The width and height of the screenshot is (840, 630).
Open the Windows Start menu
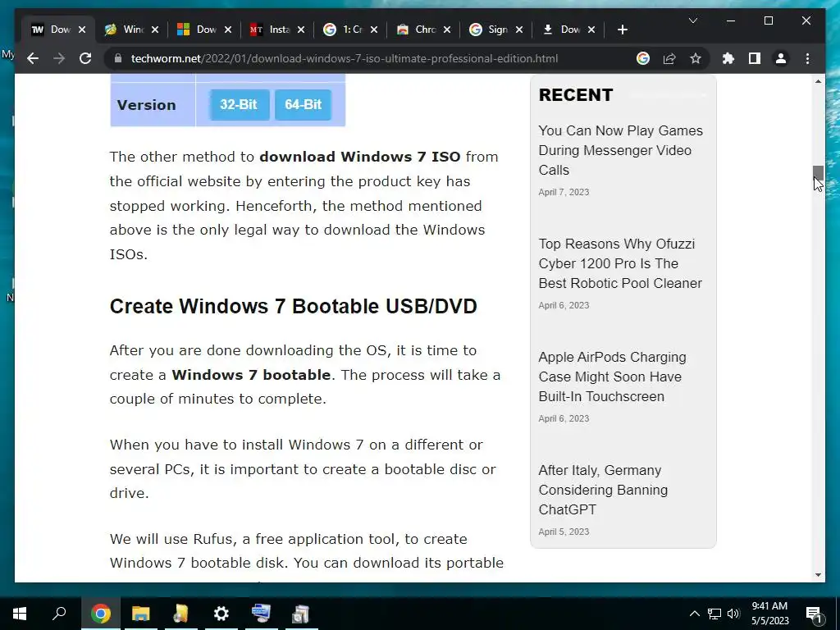point(20,614)
